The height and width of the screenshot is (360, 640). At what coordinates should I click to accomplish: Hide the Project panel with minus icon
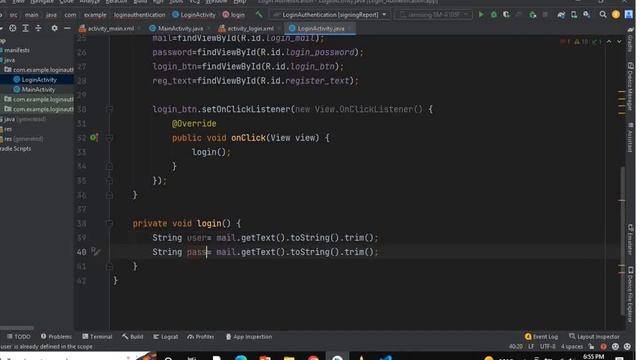(x=67, y=28)
